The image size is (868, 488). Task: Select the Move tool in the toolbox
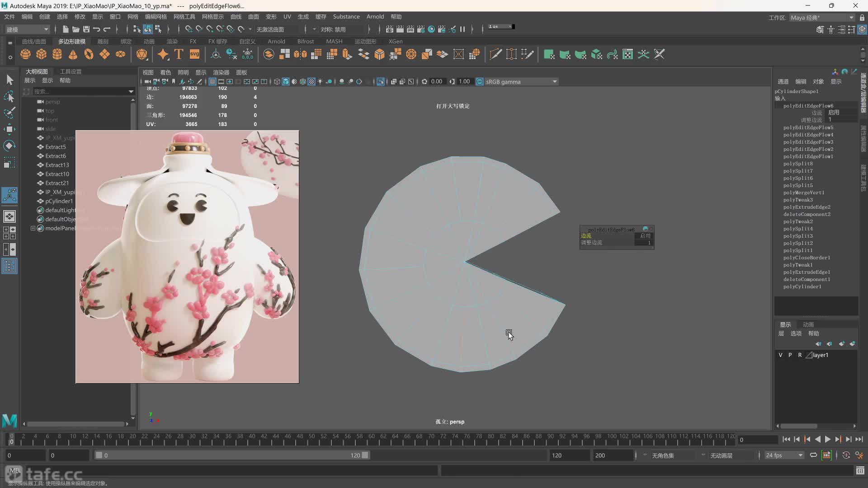9,129
